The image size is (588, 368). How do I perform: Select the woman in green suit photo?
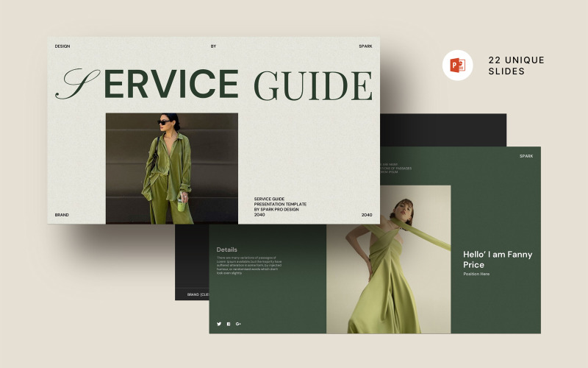click(x=172, y=169)
